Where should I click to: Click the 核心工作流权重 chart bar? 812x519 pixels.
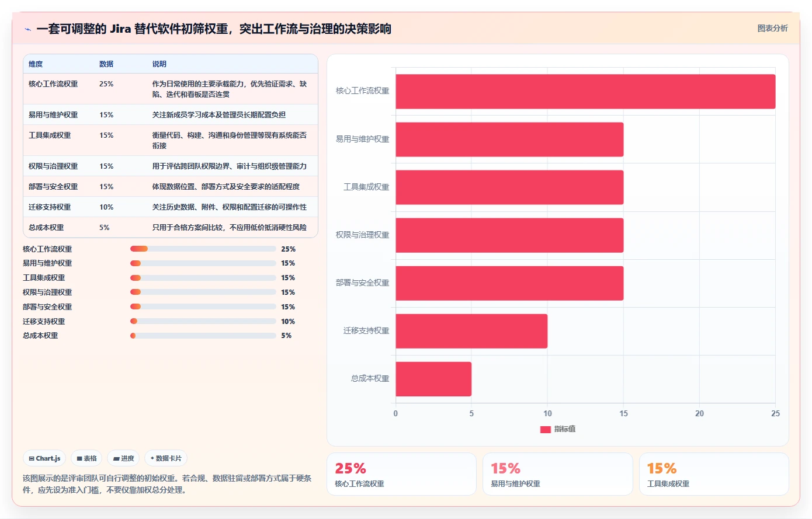pyautogui.click(x=585, y=92)
